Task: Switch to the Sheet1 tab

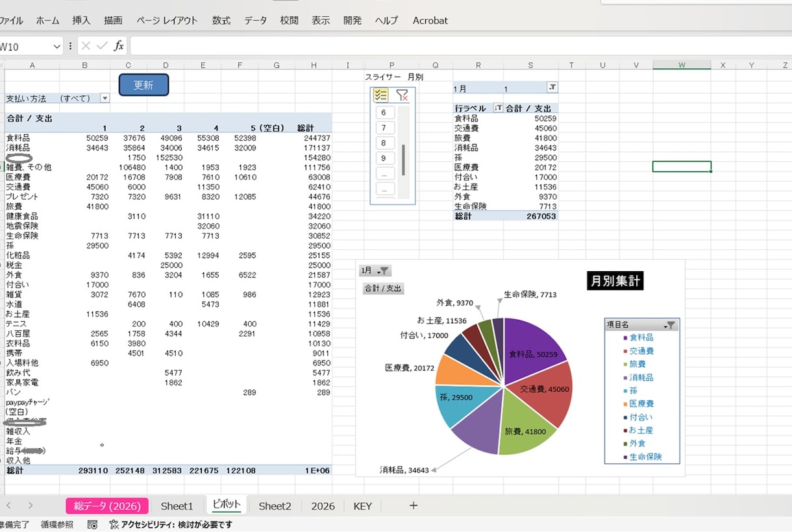Action: (x=177, y=506)
